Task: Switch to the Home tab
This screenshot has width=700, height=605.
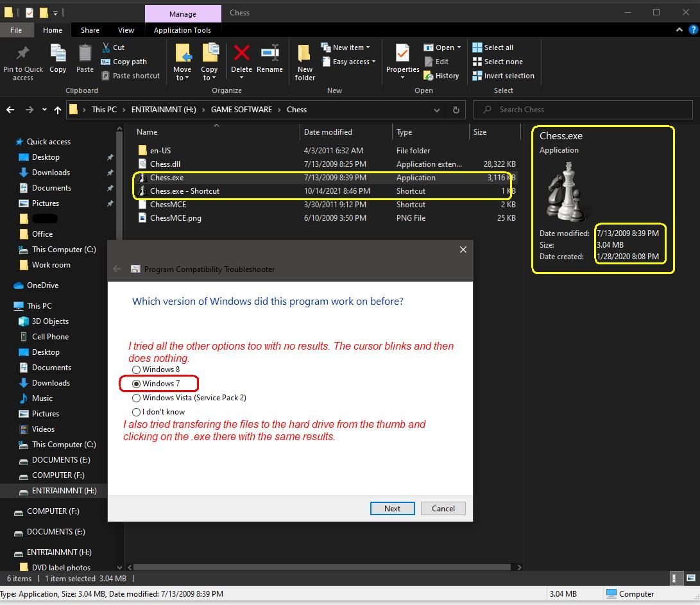Action: (53, 30)
